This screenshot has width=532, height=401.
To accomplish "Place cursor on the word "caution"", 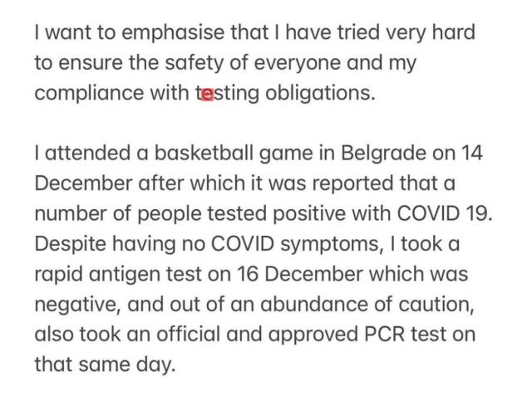I will (x=434, y=303).
